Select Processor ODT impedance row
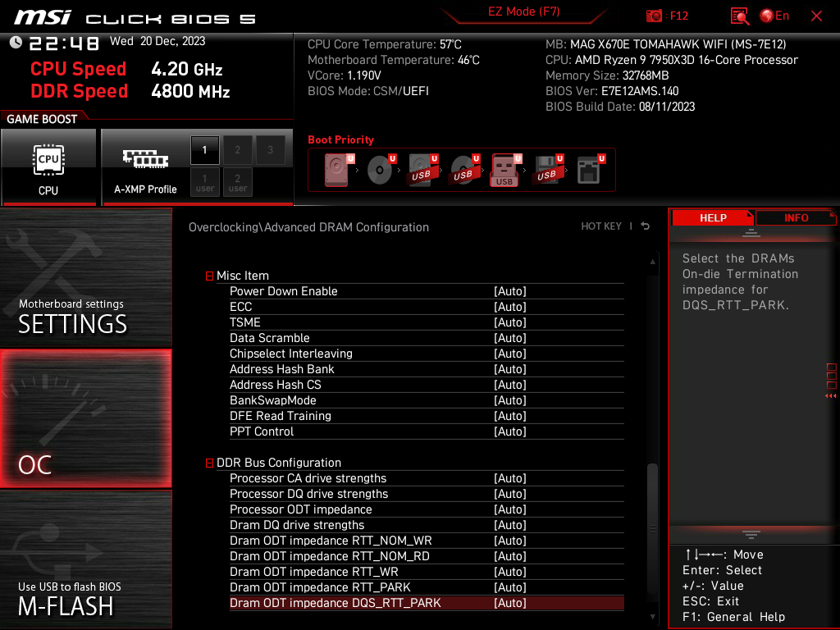This screenshot has height=630, width=840. (427, 509)
